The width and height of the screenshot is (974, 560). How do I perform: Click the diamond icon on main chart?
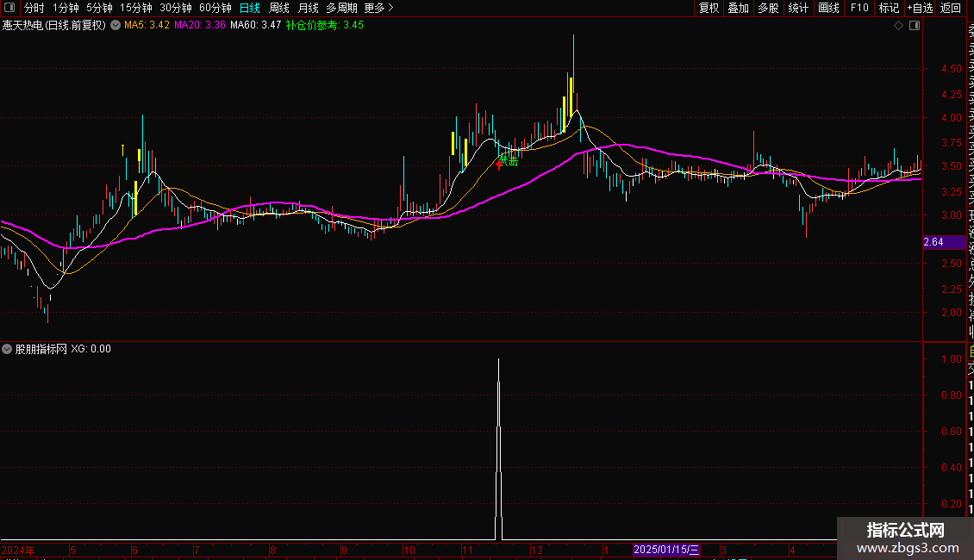898,25
